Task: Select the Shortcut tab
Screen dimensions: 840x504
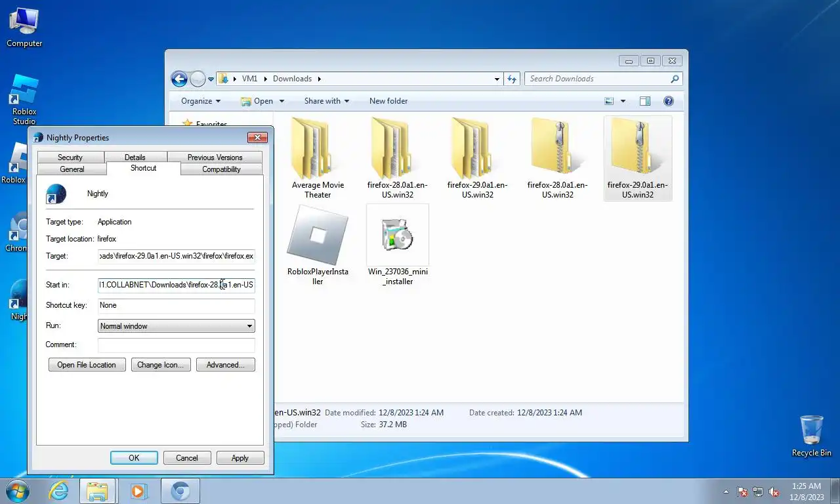Action: [x=143, y=168]
